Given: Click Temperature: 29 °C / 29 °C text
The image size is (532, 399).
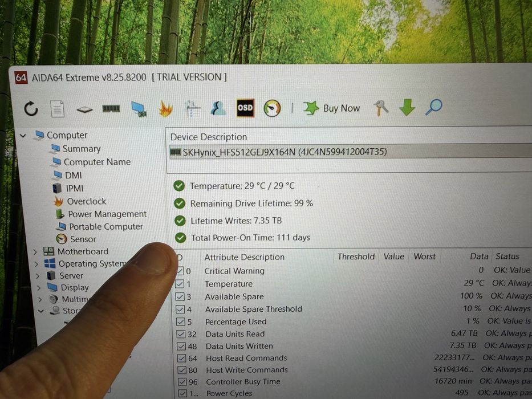Looking at the screenshot, I should tap(242, 186).
